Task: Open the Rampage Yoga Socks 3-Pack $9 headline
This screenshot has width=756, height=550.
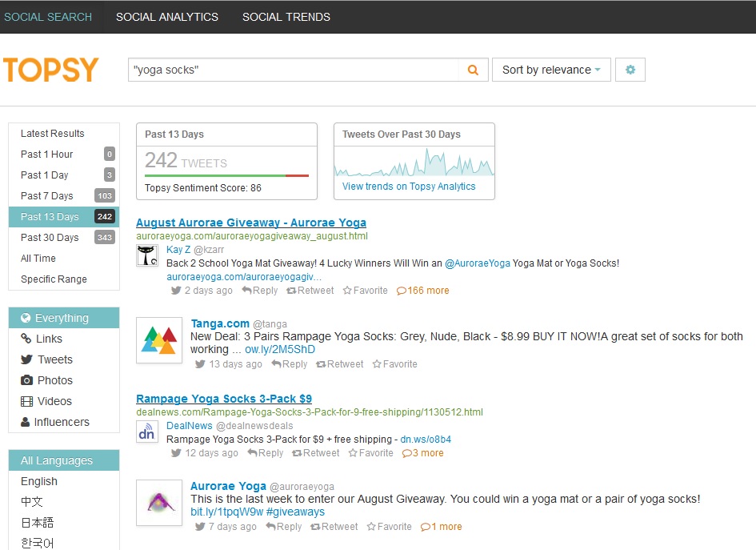Action: coord(224,399)
